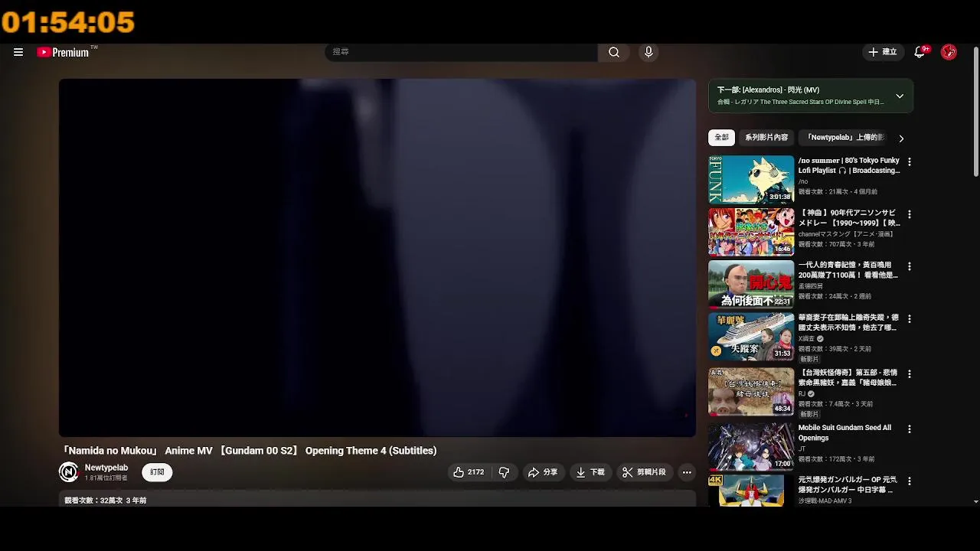Select the 全部 filter chip
The image size is (980, 551).
point(721,138)
